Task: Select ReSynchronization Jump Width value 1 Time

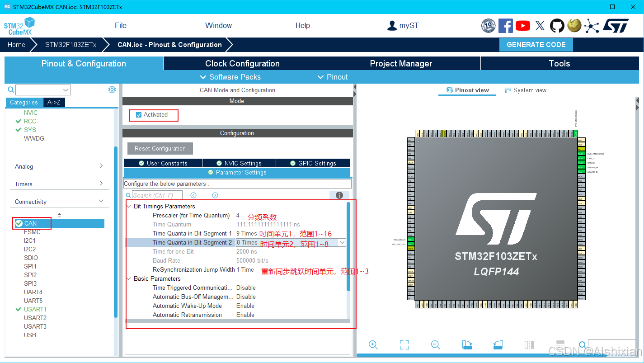Action: (x=245, y=270)
